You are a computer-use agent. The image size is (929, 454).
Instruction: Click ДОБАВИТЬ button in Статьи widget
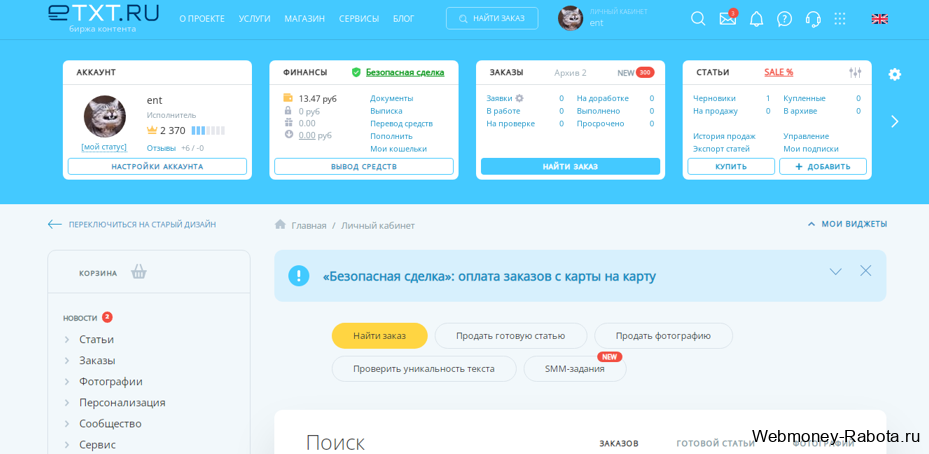(823, 167)
